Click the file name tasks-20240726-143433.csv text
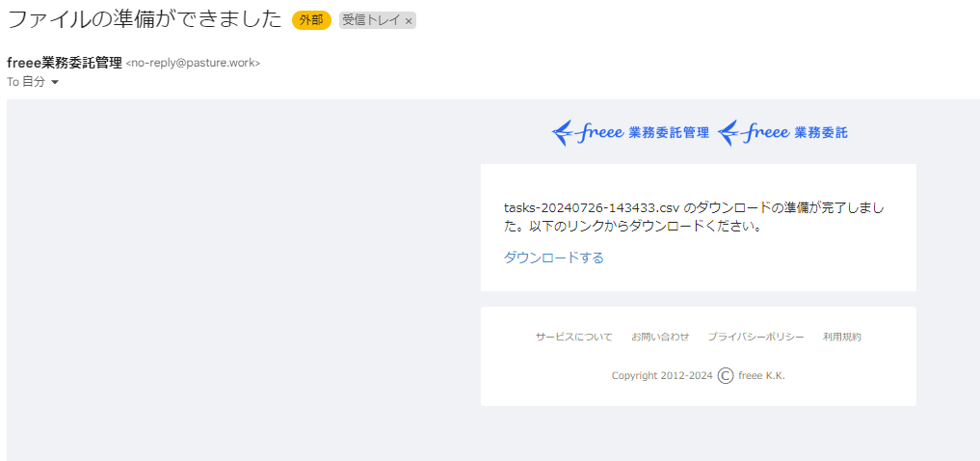This screenshot has height=461, width=980. tap(593, 207)
